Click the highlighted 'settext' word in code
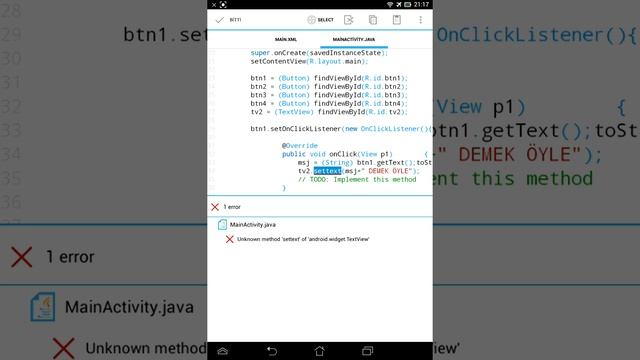 coord(327,171)
